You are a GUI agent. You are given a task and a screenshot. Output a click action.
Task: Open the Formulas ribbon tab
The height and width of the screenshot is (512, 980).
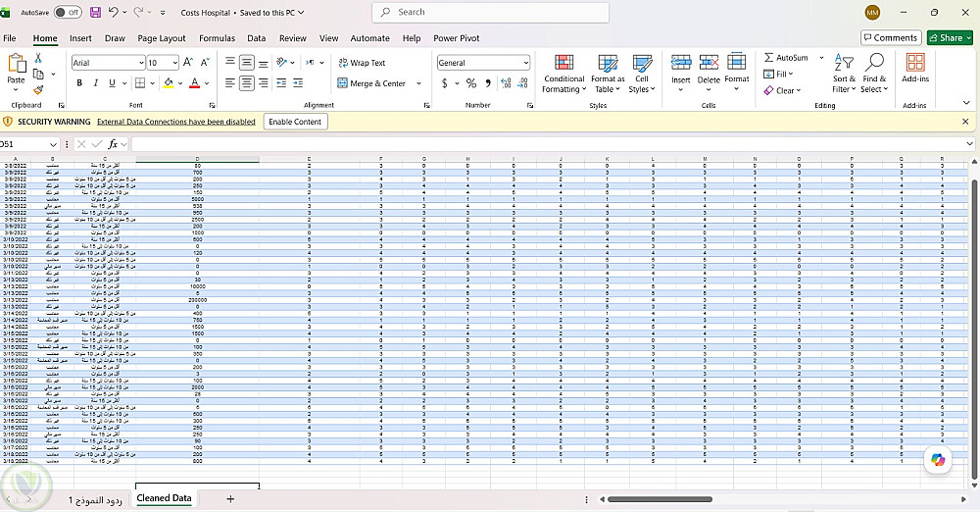[x=217, y=38]
